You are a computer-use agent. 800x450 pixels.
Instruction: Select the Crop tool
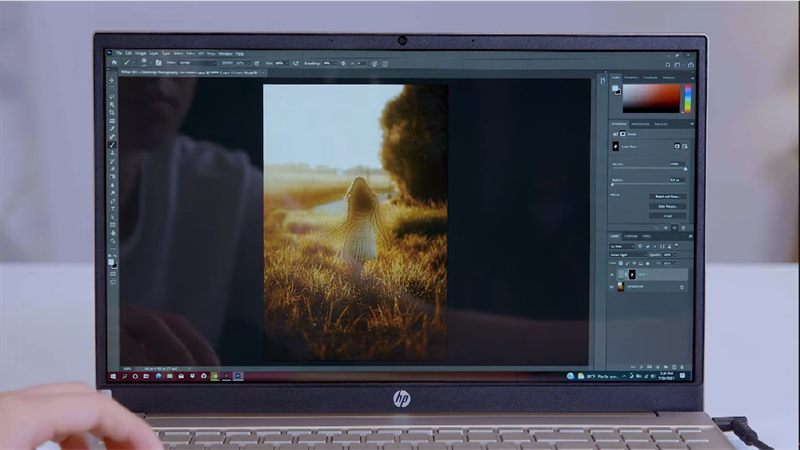(112, 112)
